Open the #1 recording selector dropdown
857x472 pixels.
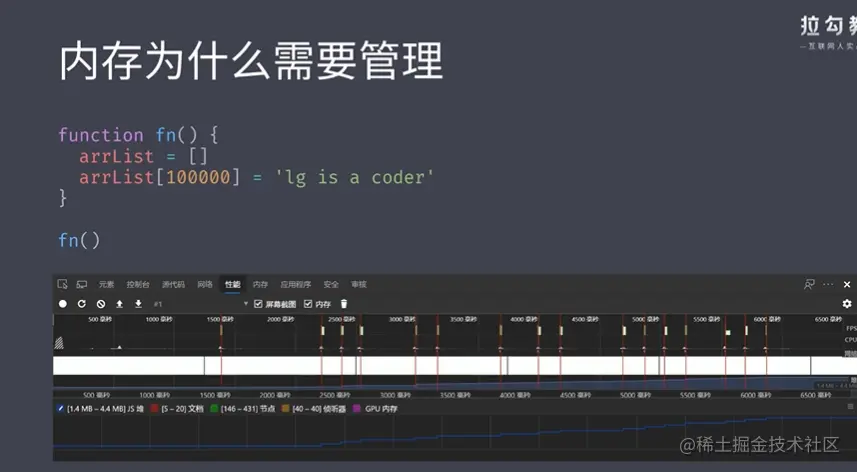tap(201, 304)
